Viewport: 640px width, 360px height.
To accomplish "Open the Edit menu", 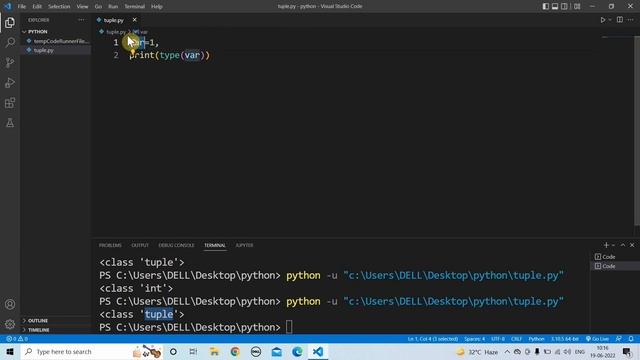I will coord(37,6).
